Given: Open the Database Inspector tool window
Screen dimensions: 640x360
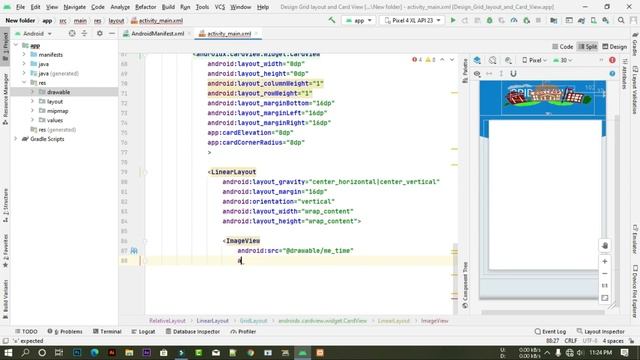Looking at the screenshot, I should coord(193,331).
